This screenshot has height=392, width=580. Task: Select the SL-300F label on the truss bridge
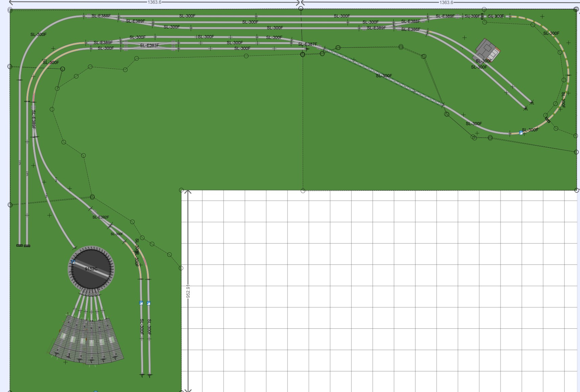pyautogui.click(x=384, y=76)
